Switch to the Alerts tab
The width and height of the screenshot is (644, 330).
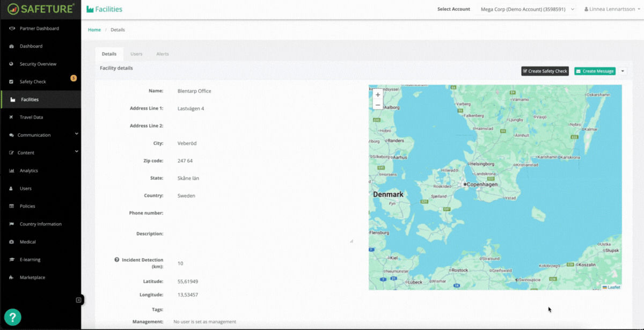point(163,54)
